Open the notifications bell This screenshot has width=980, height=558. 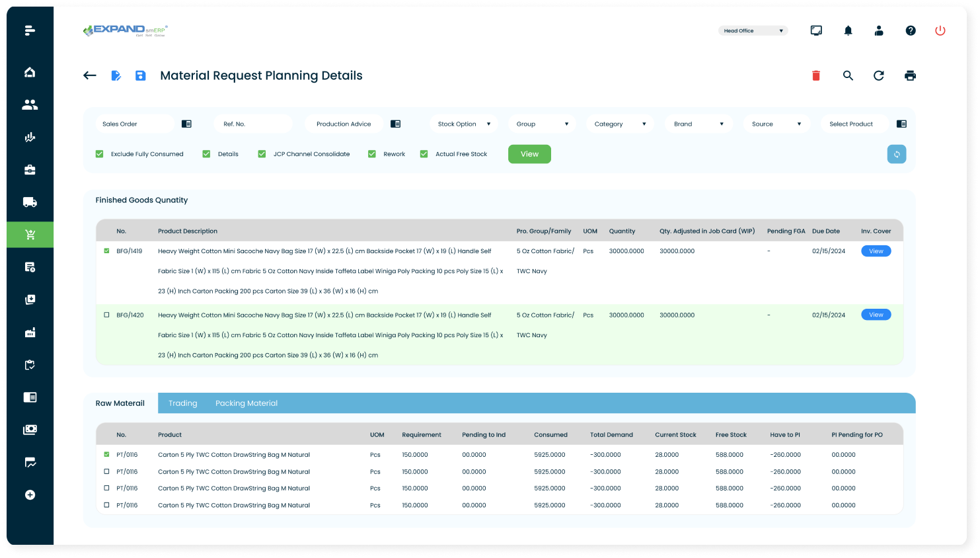point(848,31)
